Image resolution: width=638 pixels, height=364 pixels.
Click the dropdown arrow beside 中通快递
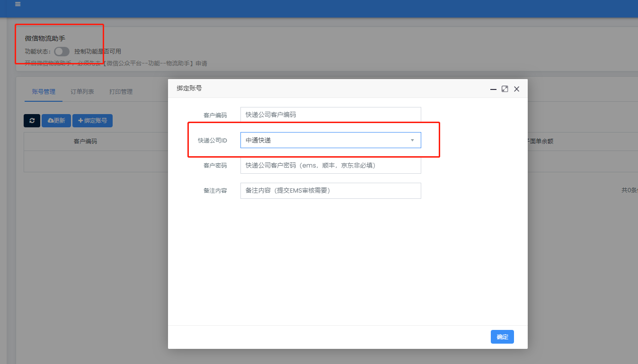tap(412, 140)
